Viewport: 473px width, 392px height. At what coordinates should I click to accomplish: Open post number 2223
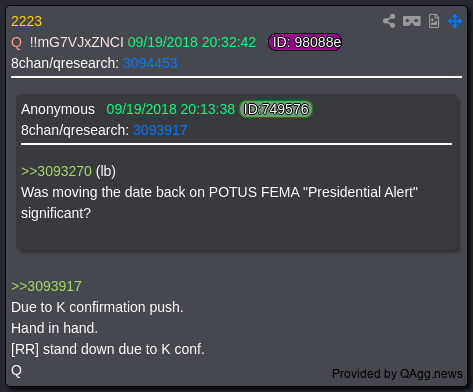[26, 21]
